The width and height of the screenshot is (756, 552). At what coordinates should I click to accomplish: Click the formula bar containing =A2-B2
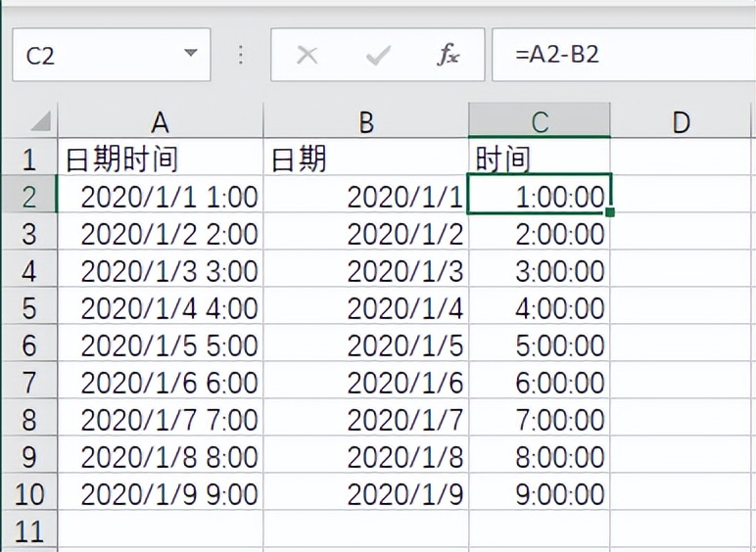coord(624,55)
